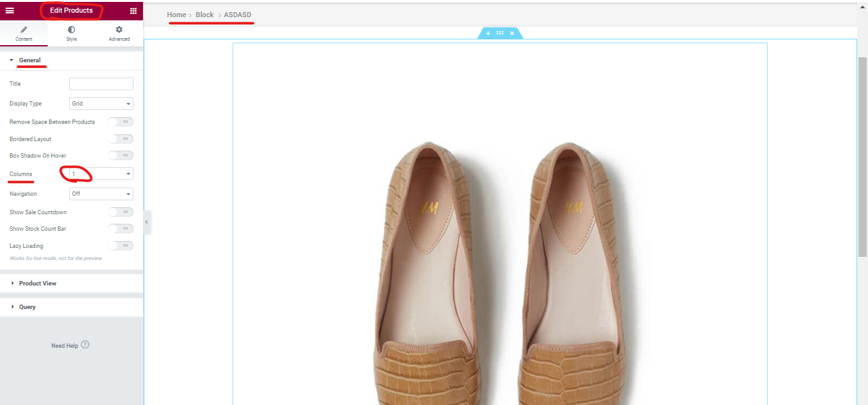Collapse the editor panel with the arrow handle
This screenshot has width=868, height=405.
coord(147,222)
